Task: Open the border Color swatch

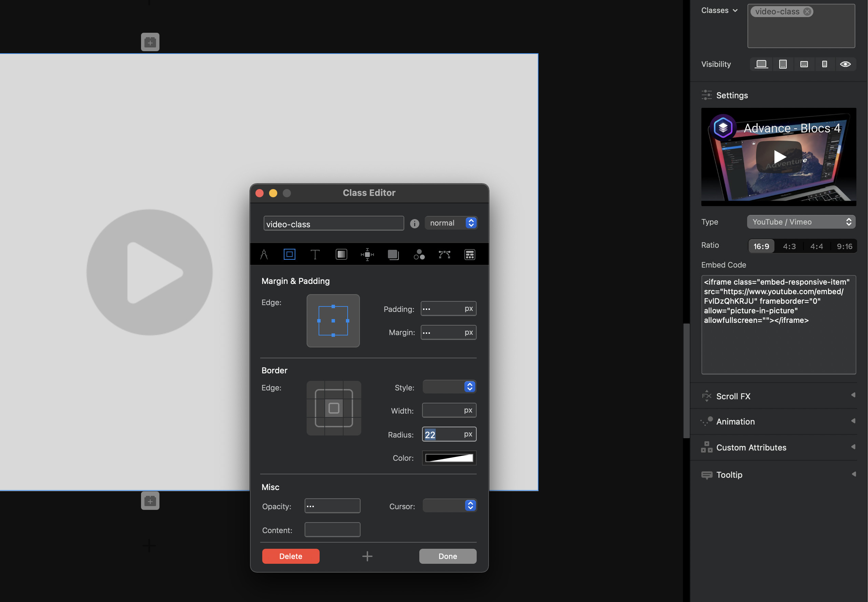Action: coord(449,458)
